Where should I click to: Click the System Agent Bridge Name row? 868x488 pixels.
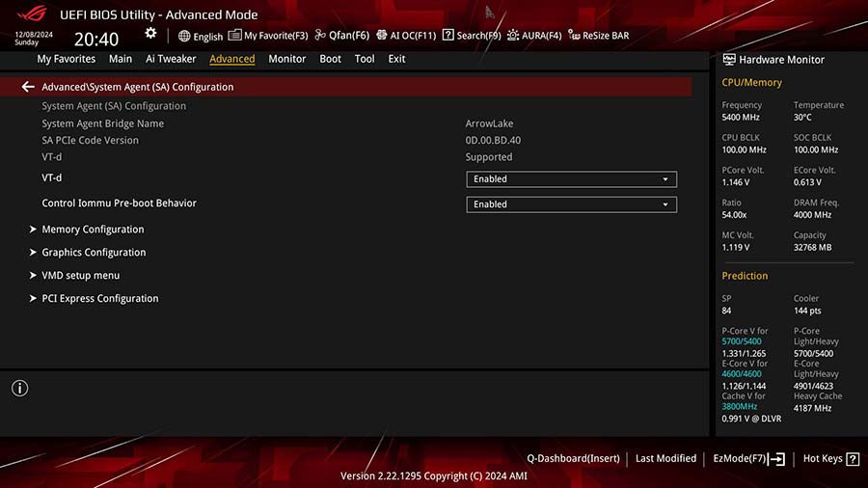pyautogui.click(x=103, y=123)
